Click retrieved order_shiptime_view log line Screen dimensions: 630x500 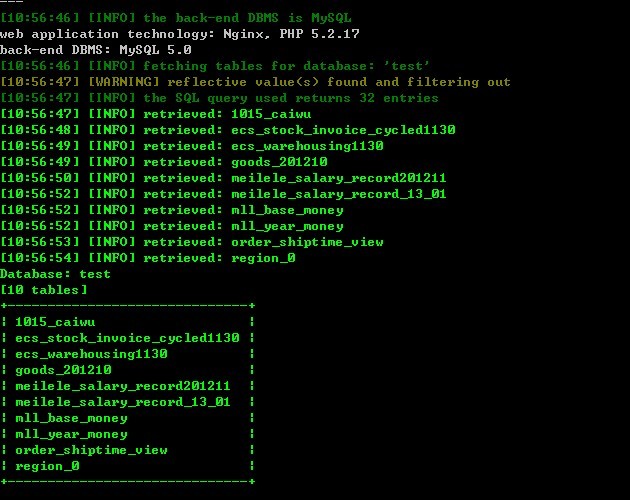192,242
